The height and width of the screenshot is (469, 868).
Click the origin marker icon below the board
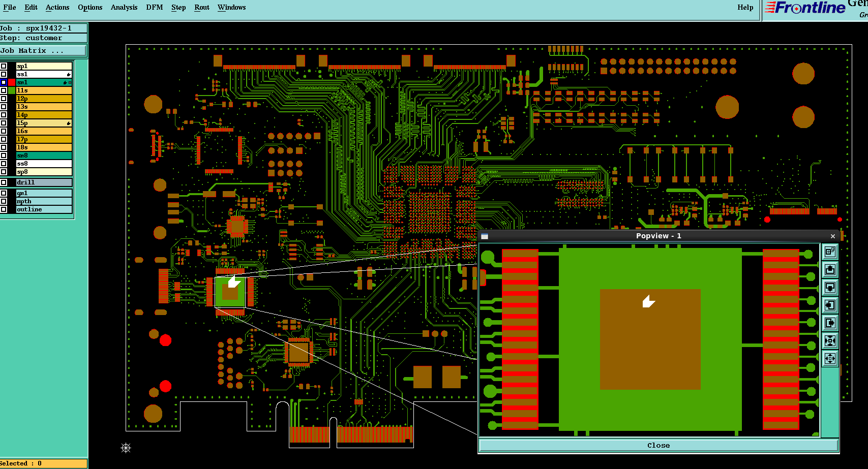[126, 448]
